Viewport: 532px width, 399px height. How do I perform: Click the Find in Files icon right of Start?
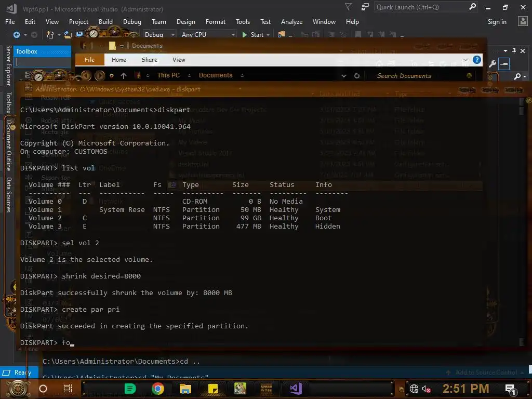tap(281, 34)
